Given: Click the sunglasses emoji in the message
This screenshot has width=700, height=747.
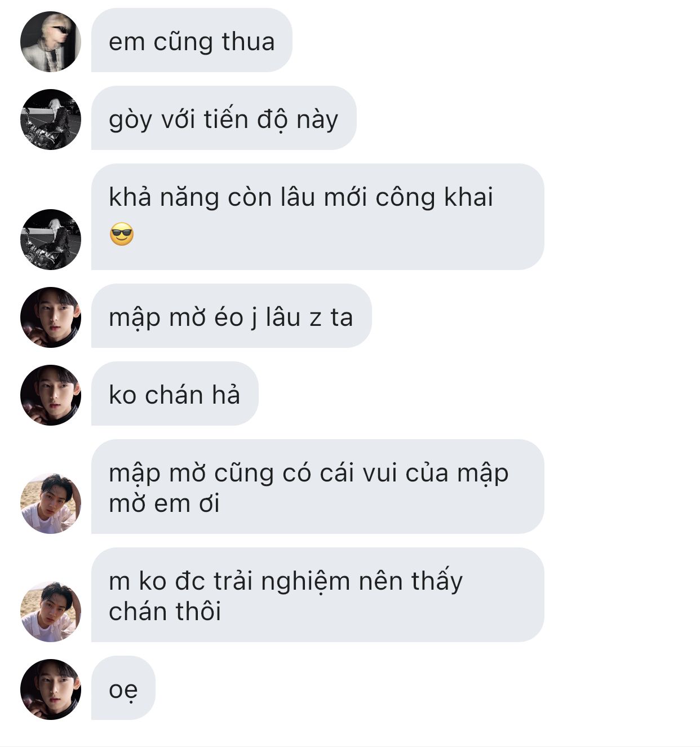Looking at the screenshot, I should point(122,234).
